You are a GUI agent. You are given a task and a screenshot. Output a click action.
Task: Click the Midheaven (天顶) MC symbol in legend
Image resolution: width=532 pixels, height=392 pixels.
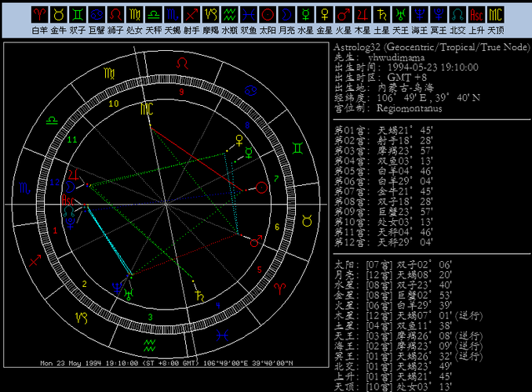coord(496,15)
